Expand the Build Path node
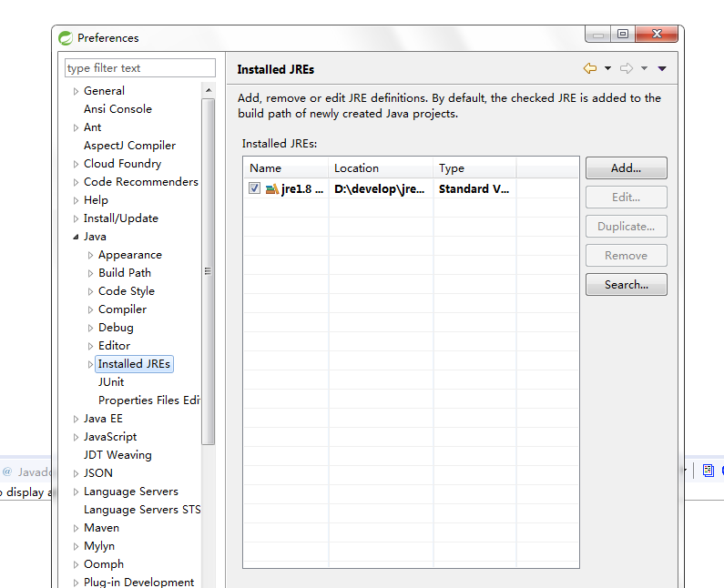Viewport: 724px width, 588px height. [x=90, y=274]
